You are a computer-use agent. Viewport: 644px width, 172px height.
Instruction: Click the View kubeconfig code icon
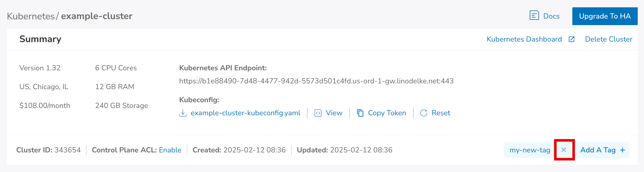pyautogui.click(x=318, y=113)
